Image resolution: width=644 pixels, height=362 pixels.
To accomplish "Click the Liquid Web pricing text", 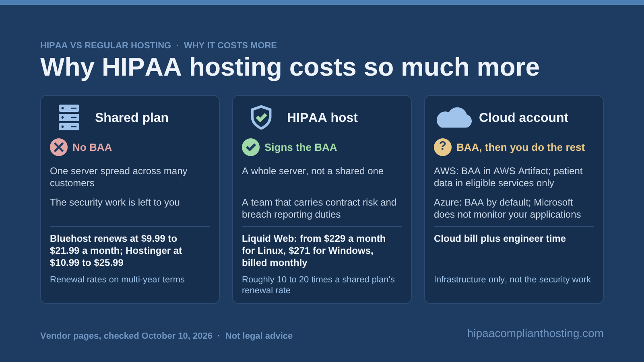I will coord(314,251).
